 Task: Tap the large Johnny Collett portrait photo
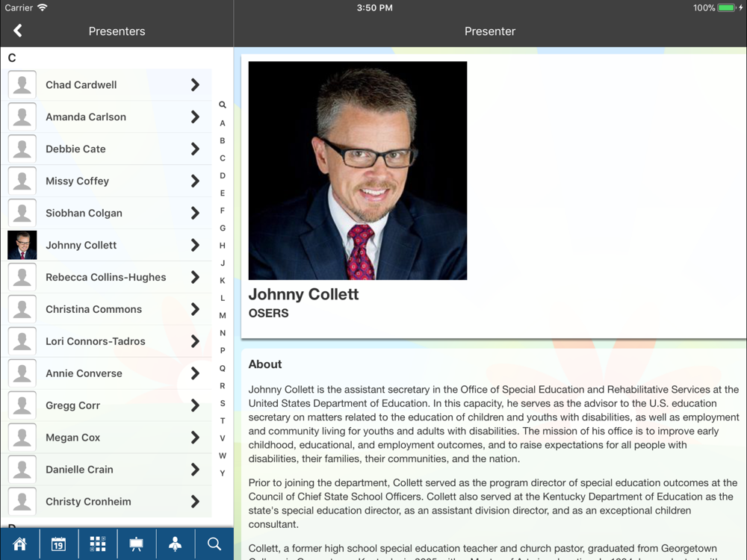tap(358, 170)
